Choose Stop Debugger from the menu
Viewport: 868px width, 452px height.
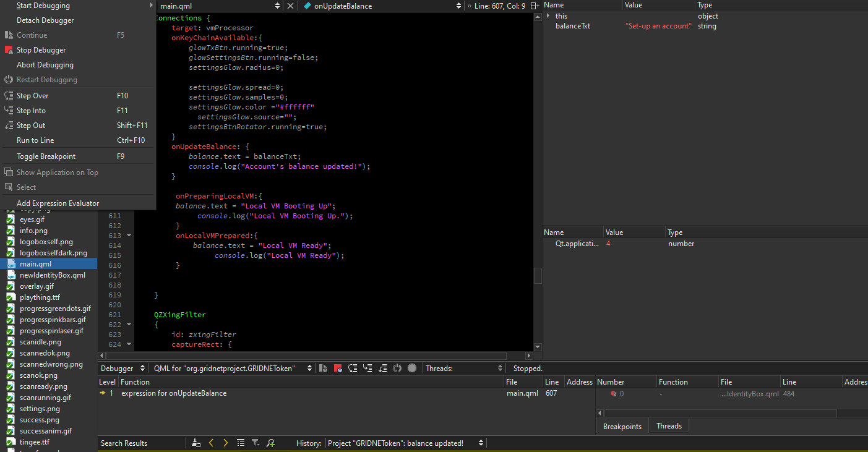click(x=78, y=50)
